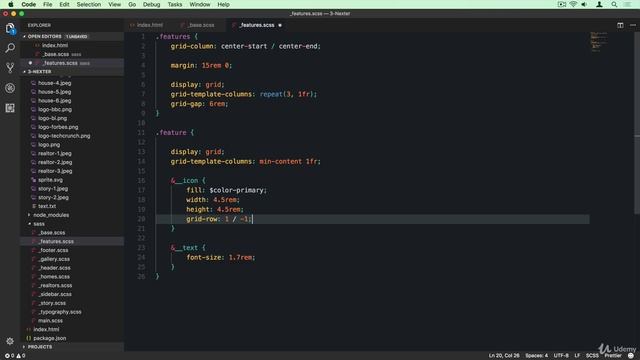Click the user account icon in menu bar
This screenshot has width=640, height=360.
pyautogui.click(x=599, y=4)
